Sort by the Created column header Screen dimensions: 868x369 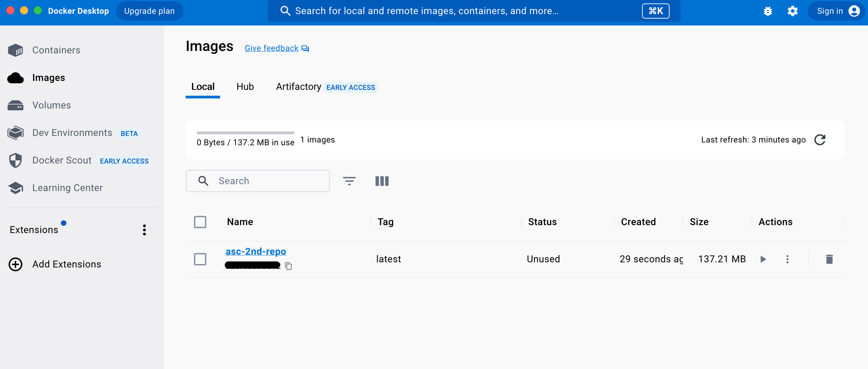point(638,222)
